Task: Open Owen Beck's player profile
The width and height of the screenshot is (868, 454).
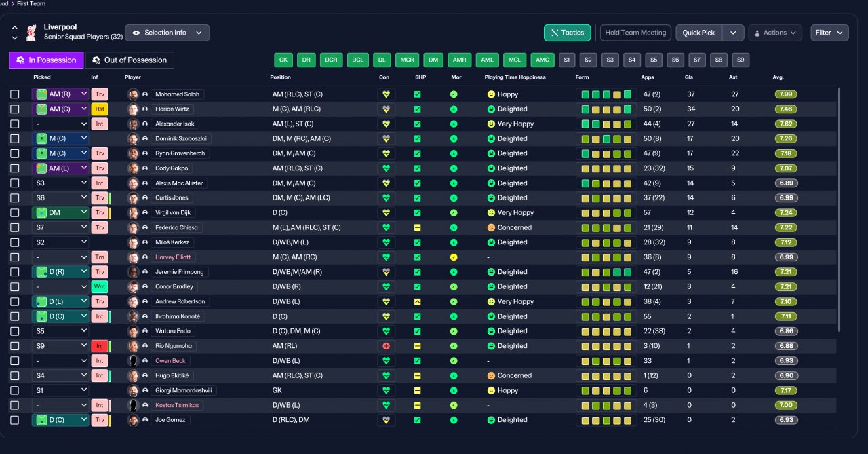Action: point(172,361)
